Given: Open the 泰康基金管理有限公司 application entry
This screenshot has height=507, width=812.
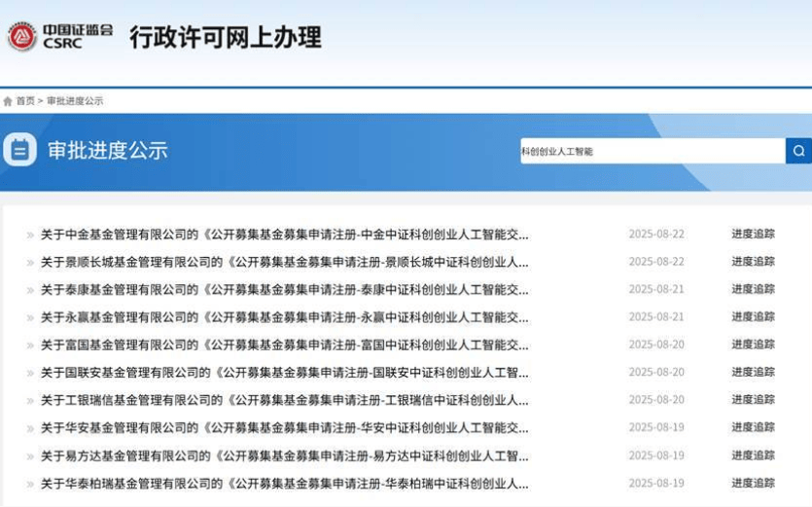Looking at the screenshot, I should tap(284, 290).
